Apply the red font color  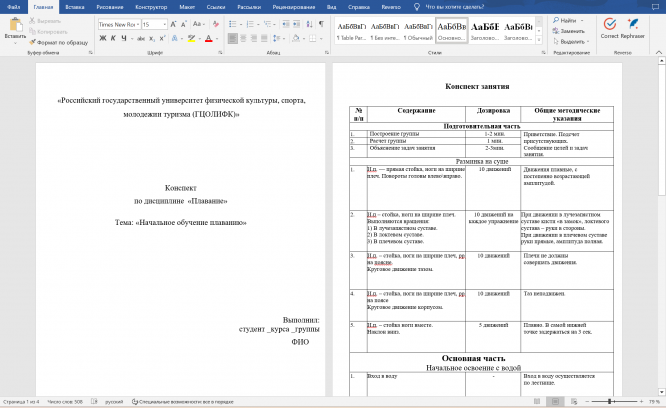tap(209, 38)
